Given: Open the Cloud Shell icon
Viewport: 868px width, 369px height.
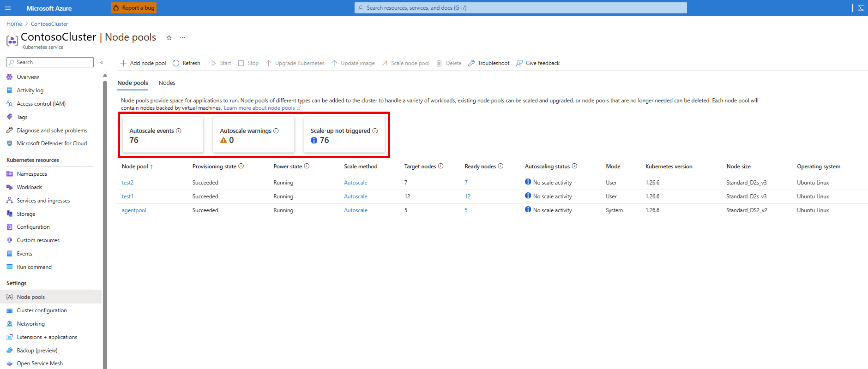Looking at the screenshot, I should 861,8.
